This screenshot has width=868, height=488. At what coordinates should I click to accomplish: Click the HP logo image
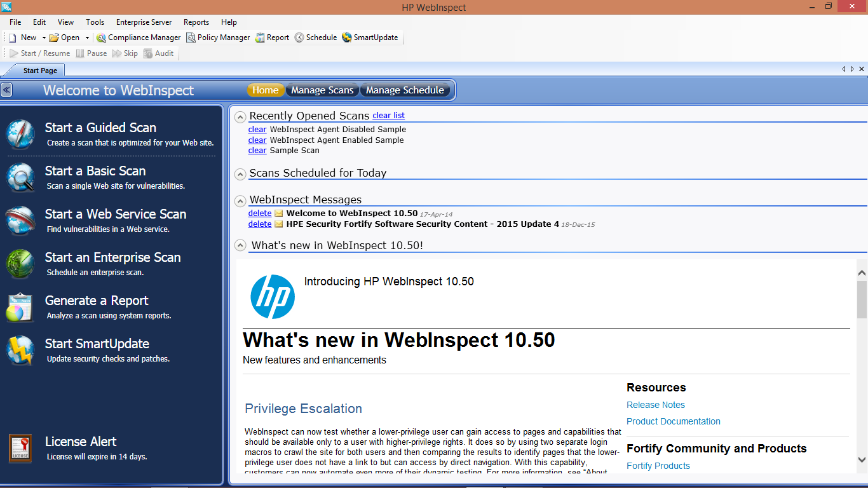[x=273, y=297]
